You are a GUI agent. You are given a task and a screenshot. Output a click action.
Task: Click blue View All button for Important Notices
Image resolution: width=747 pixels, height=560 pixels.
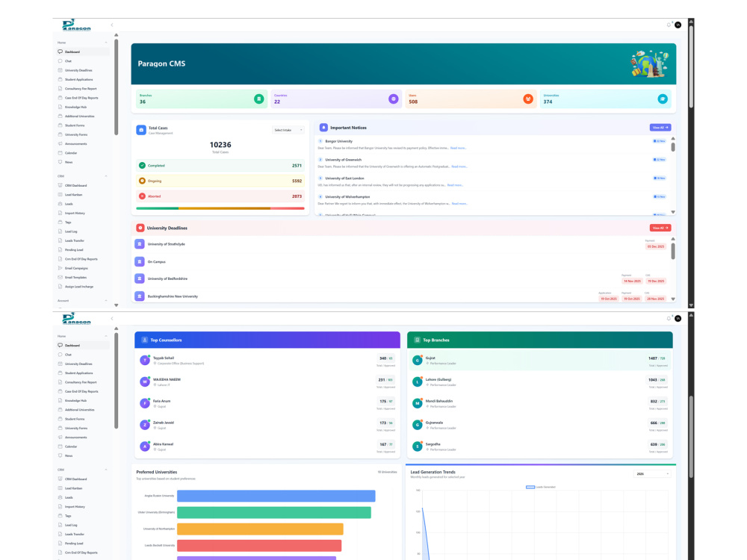click(660, 128)
